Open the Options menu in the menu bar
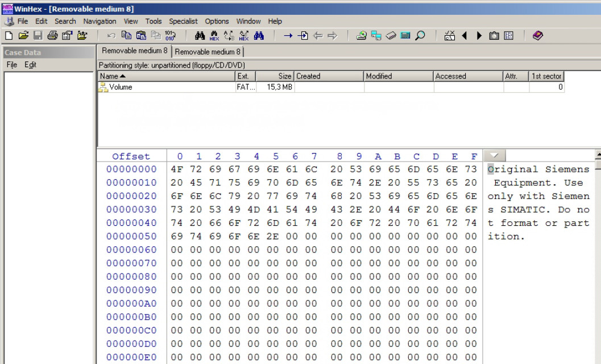601x364 pixels. tap(217, 22)
